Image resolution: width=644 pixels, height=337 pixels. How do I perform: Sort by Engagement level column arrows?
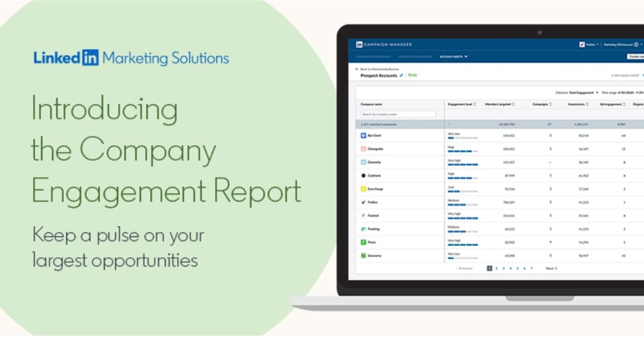pos(474,104)
